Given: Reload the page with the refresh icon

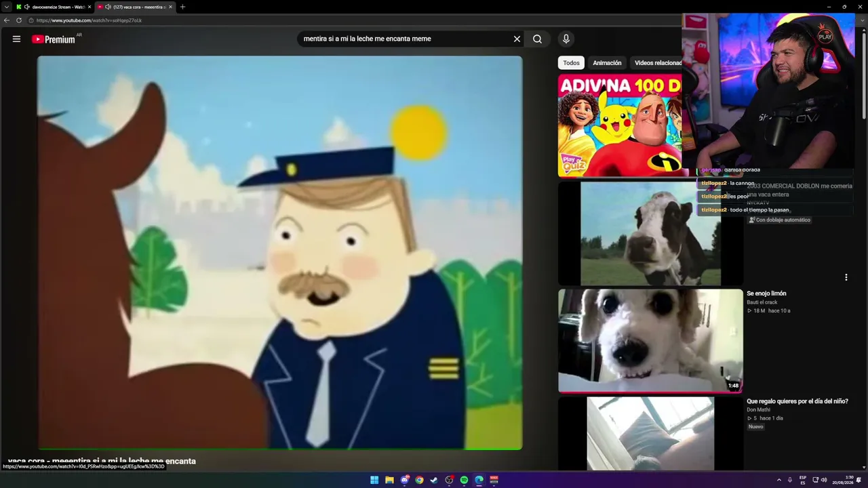Looking at the screenshot, I should coord(19,20).
